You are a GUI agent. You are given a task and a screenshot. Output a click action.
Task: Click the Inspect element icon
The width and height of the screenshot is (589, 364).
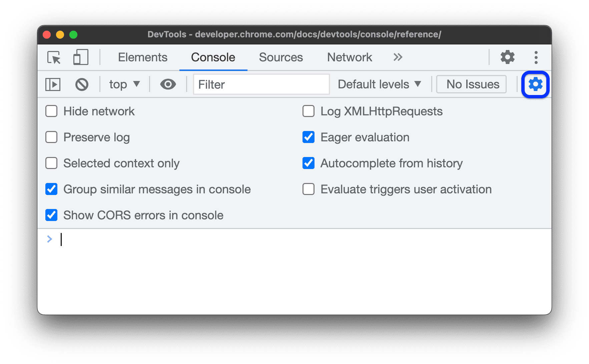54,57
